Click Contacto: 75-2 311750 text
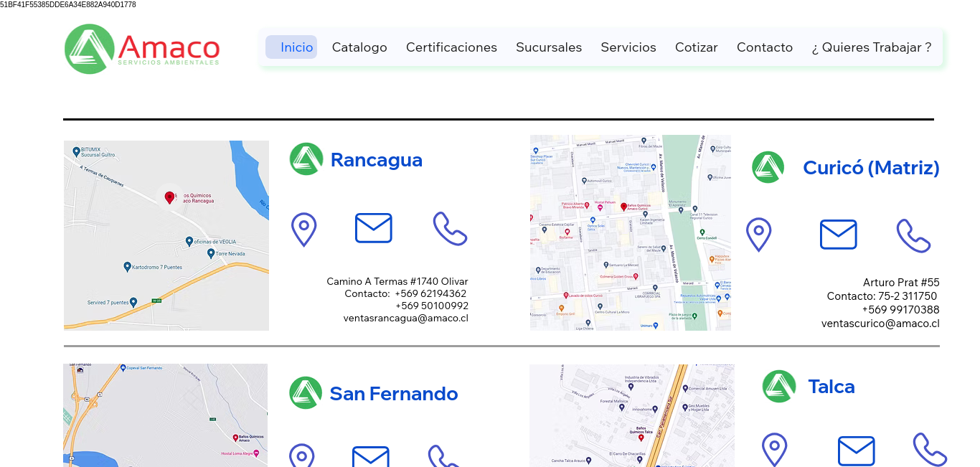The image size is (980, 467). click(x=882, y=296)
